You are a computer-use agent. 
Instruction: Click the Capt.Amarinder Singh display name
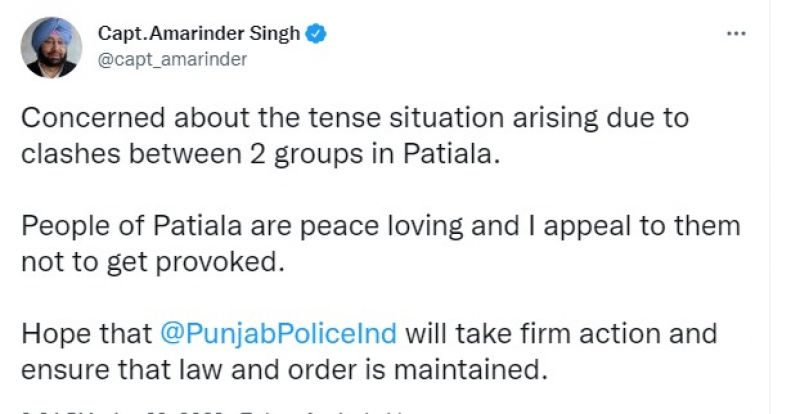pos(198,34)
